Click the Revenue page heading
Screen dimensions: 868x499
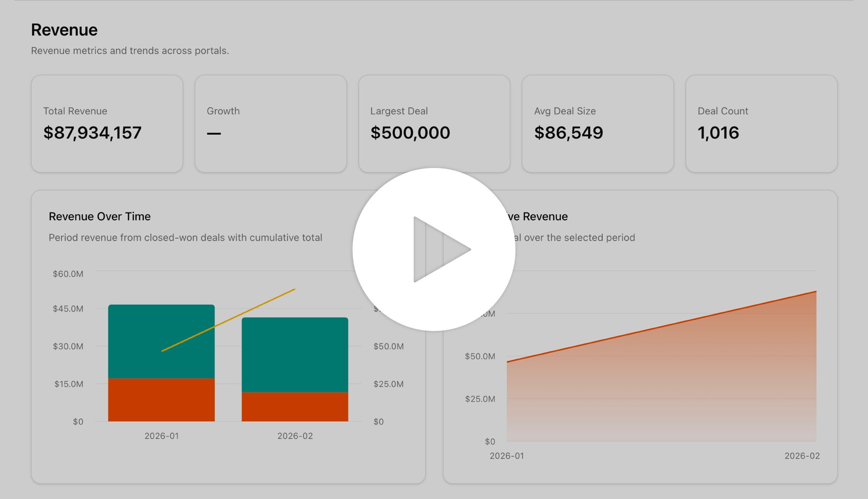point(64,30)
